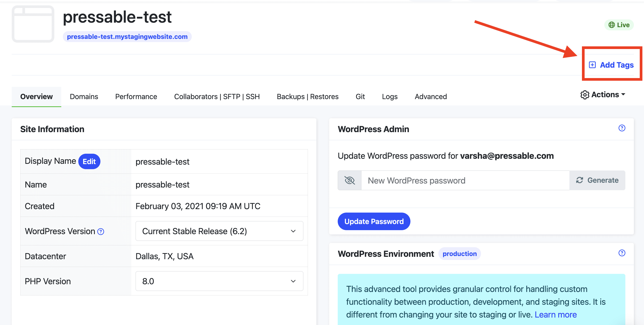
Task: Generate a new WordPress password
Action: click(x=597, y=180)
